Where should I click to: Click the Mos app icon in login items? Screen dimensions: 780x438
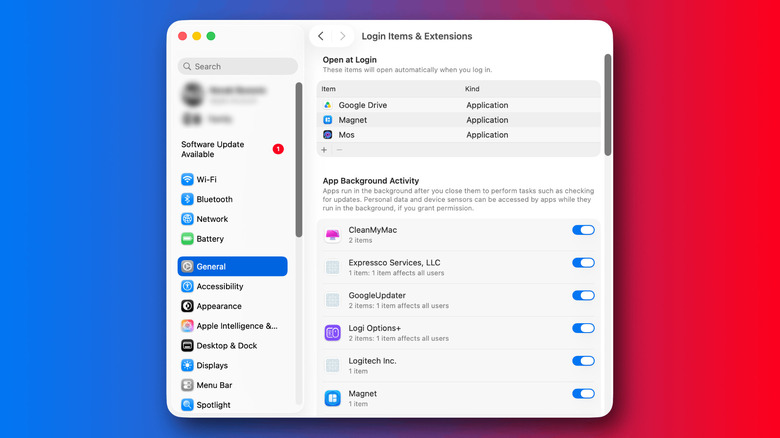(328, 135)
